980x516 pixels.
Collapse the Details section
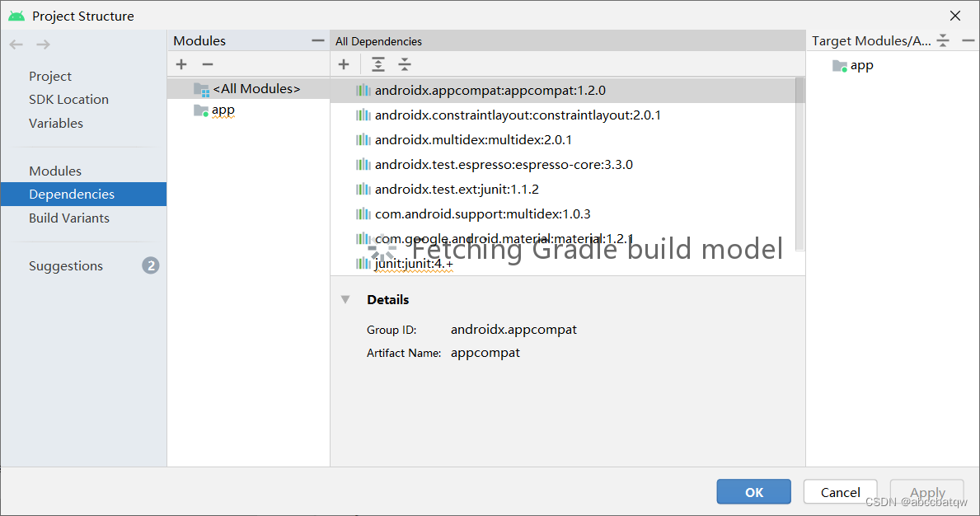point(345,299)
